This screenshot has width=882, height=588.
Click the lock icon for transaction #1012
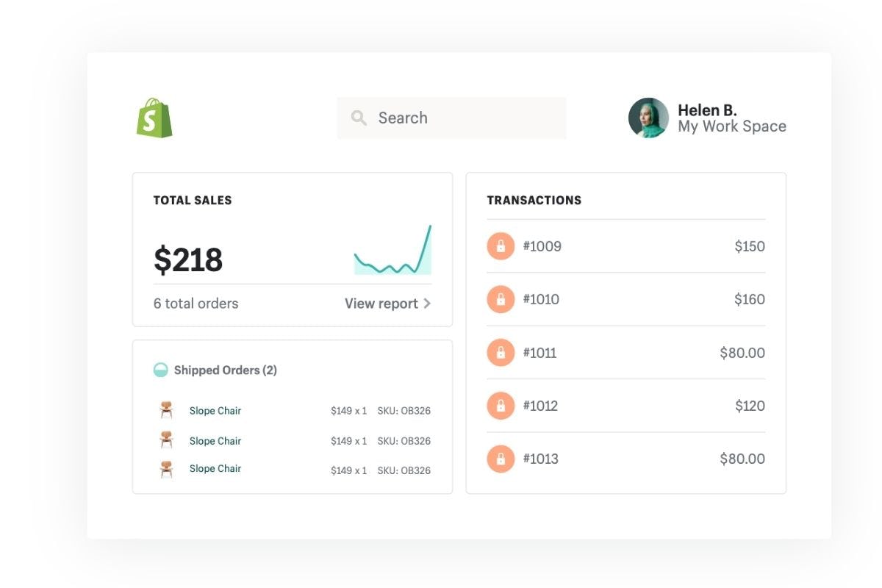[501, 406]
